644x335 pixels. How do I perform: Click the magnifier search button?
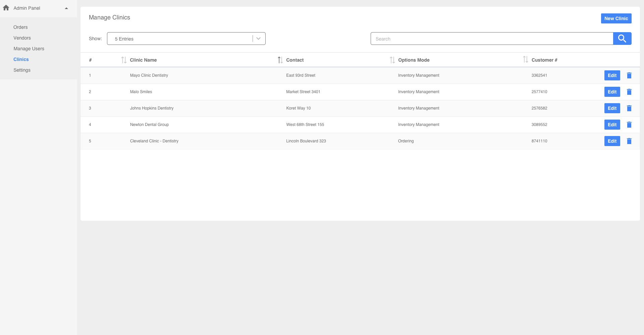(622, 39)
